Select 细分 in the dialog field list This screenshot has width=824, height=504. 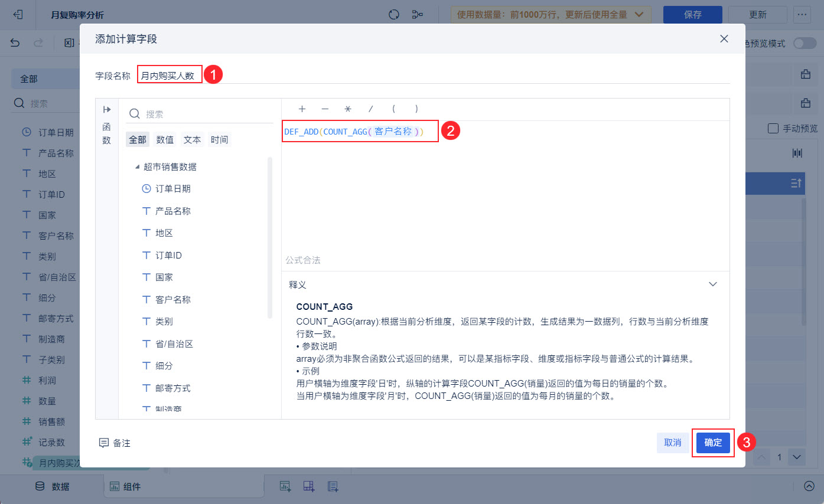164,366
